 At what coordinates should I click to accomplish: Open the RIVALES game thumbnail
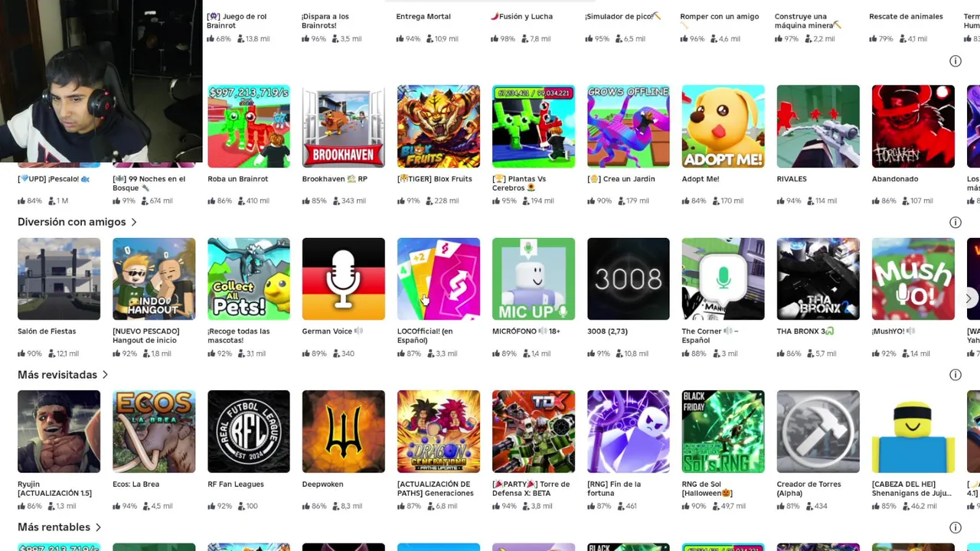(x=818, y=126)
